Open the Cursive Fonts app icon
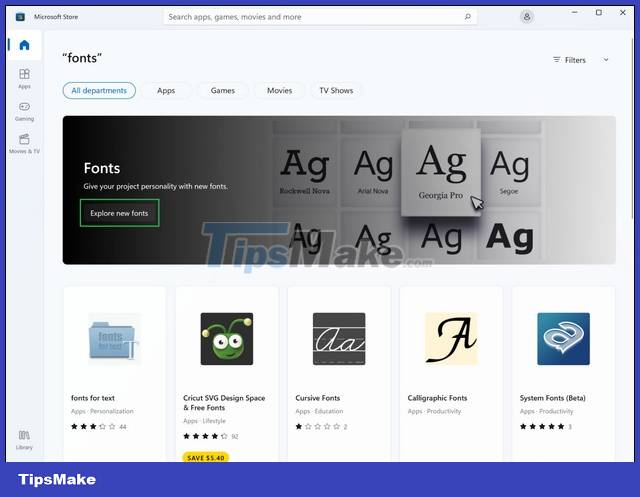The width and height of the screenshot is (640, 497). [x=339, y=339]
